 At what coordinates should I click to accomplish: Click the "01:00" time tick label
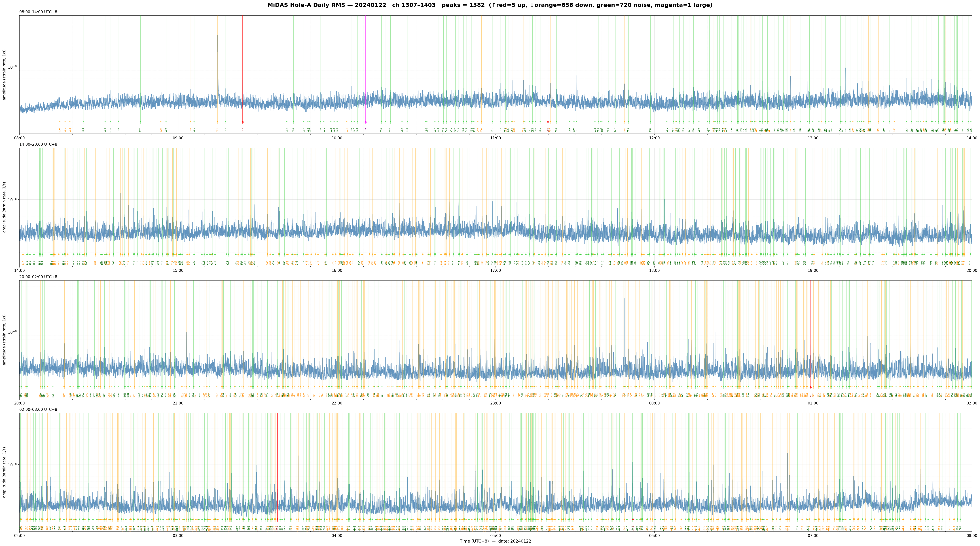813,403
